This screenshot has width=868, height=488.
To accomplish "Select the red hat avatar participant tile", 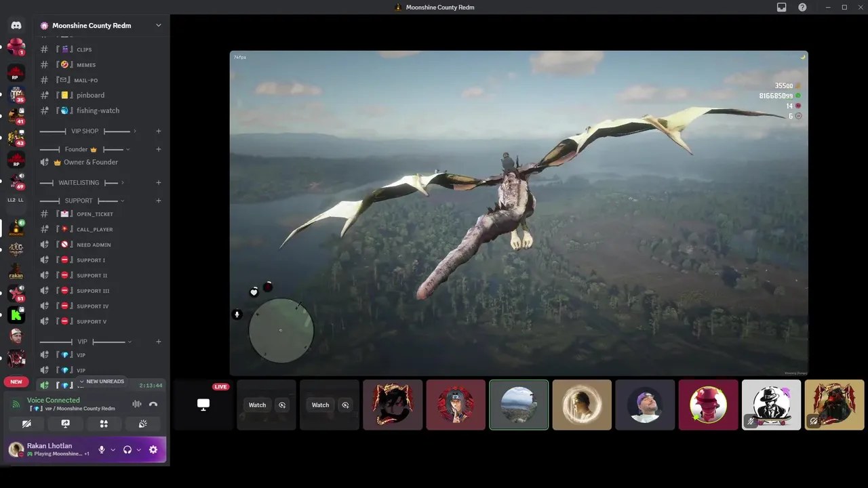I will pyautogui.click(x=708, y=405).
